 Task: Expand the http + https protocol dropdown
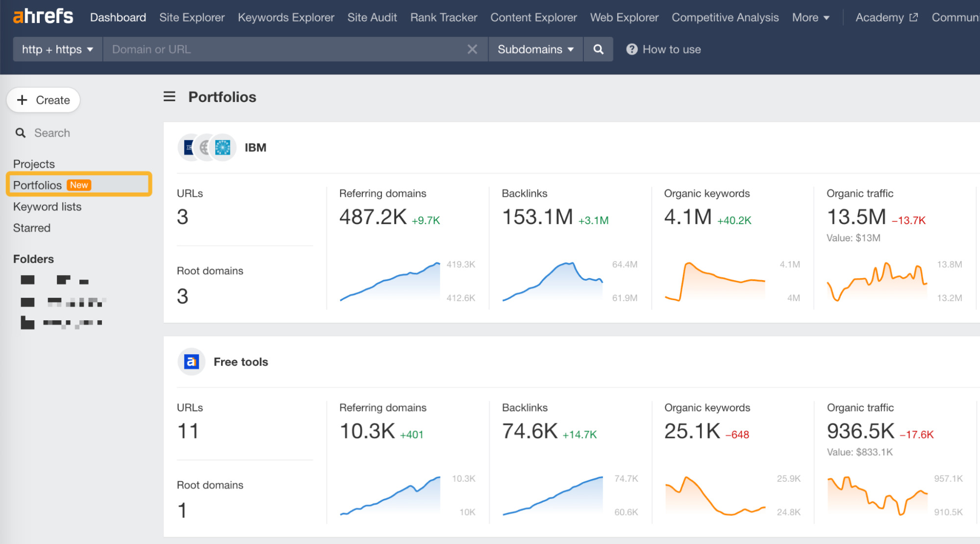57,49
